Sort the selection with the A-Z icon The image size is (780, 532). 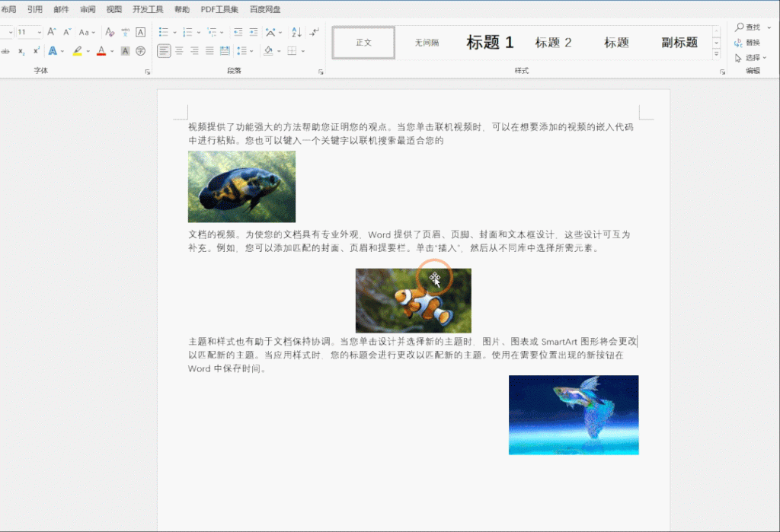tap(296, 32)
